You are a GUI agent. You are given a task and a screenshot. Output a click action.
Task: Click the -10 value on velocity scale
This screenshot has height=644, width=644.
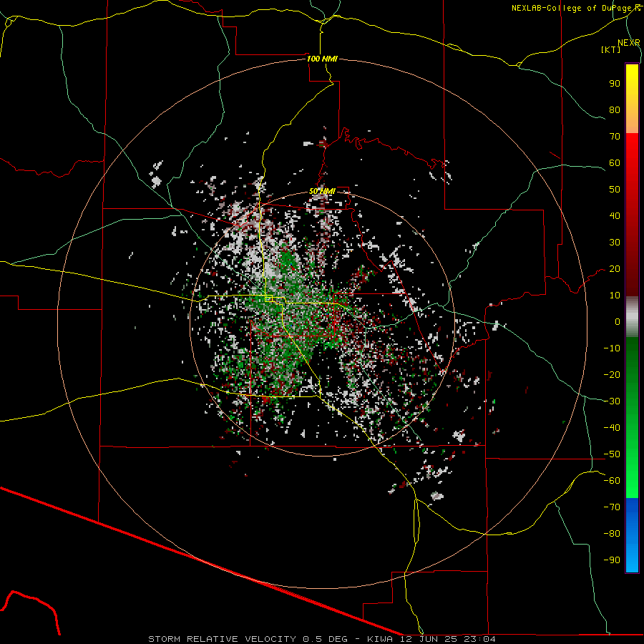[x=612, y=348]
